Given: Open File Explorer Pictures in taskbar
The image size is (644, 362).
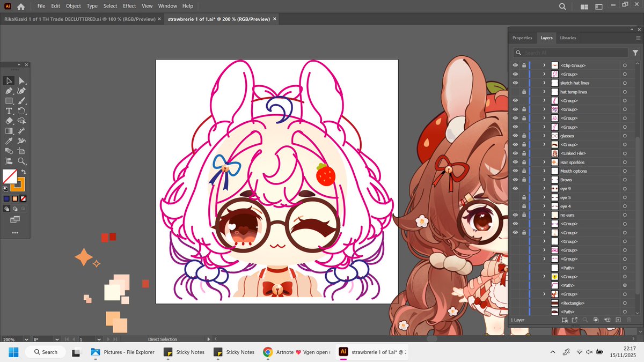Looking at the screenshot, I should pyautogui.click(x=123, y=352).
